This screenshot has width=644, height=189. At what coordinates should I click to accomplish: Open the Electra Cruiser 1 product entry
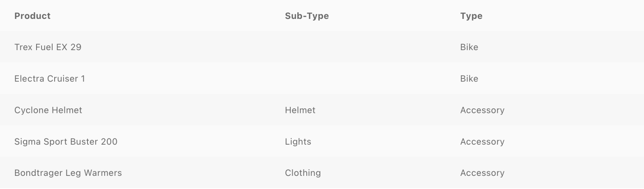click(50, 79)
